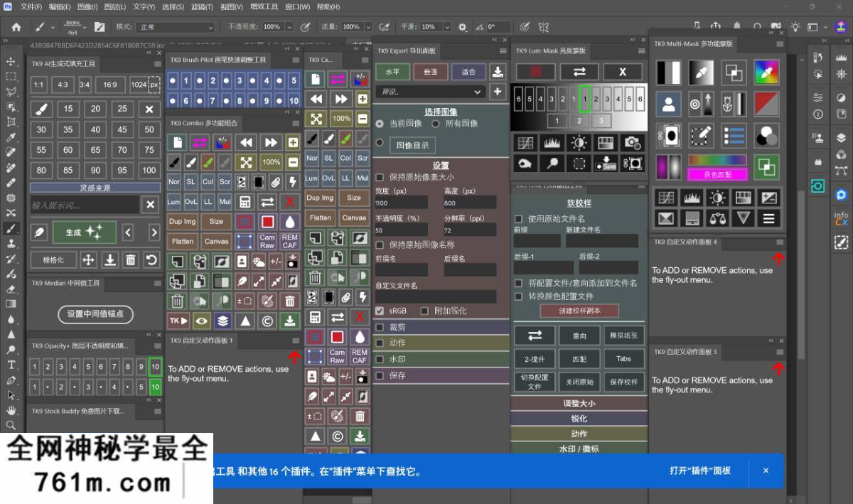Viewport: 853px width, 504px height.
Task: Tick the 水印 checkbox in Export panel
Action: [380, 360]
